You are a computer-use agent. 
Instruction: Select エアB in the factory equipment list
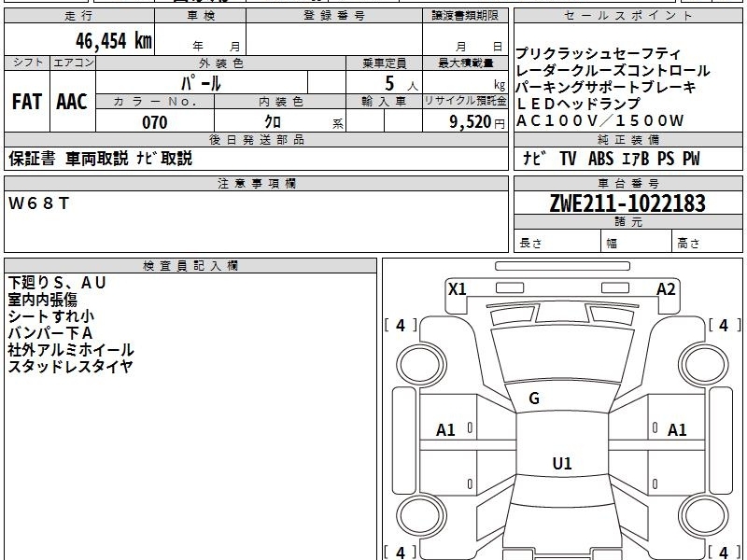click(636, 159)
